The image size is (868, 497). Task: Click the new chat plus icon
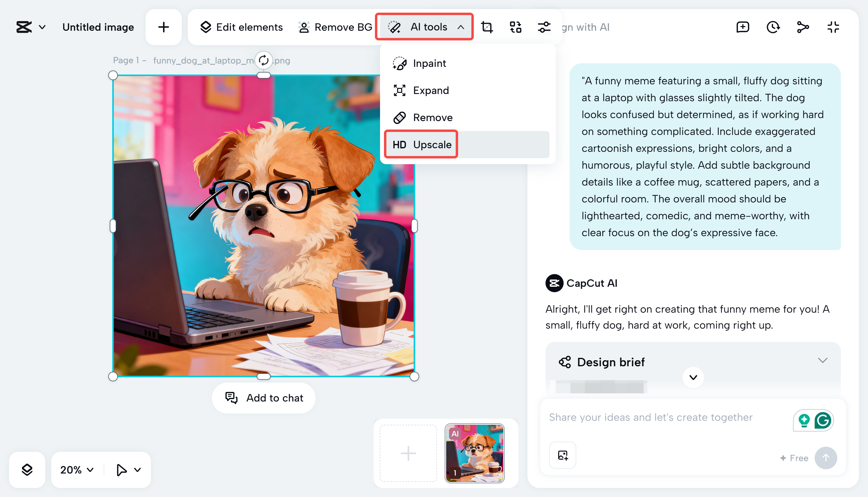(x=743, y=27)
